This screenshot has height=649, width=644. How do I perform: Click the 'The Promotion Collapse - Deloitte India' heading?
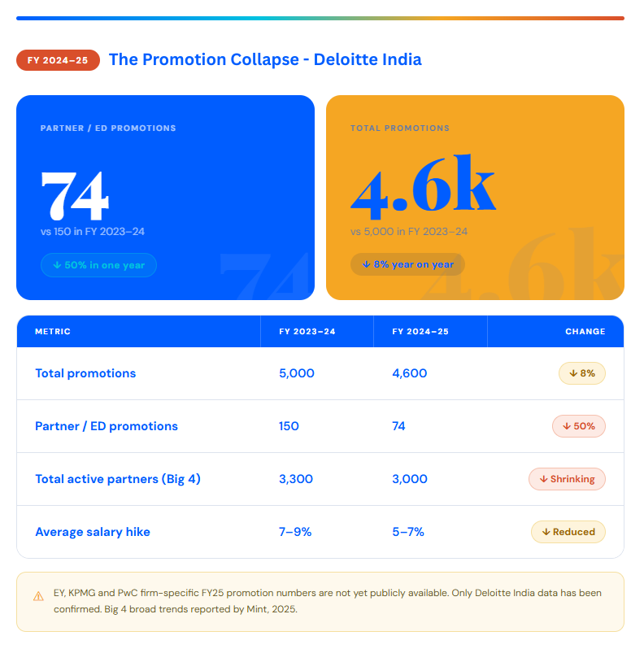(x=265, y=59)
